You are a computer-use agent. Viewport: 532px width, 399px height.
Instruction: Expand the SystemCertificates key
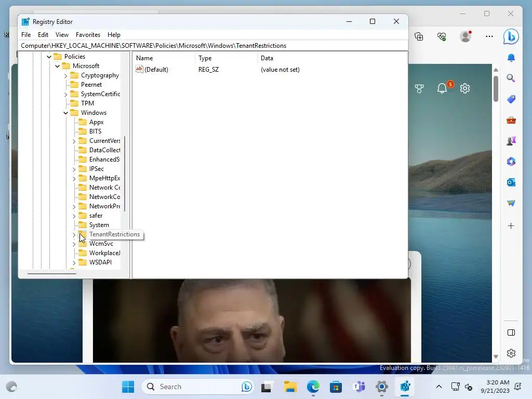coord(66,94)
